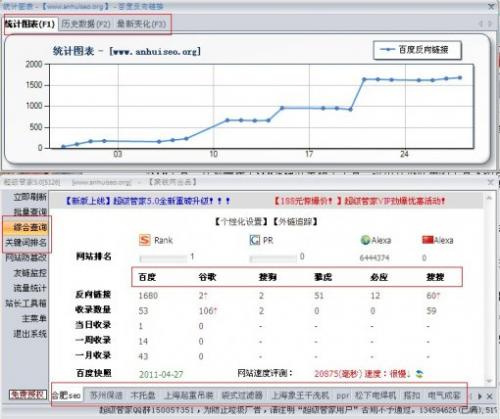The height and width of the screenshot is (419, 500).
Task: Open the 电气成套 keyword tab
Action: tap(444, 396)
